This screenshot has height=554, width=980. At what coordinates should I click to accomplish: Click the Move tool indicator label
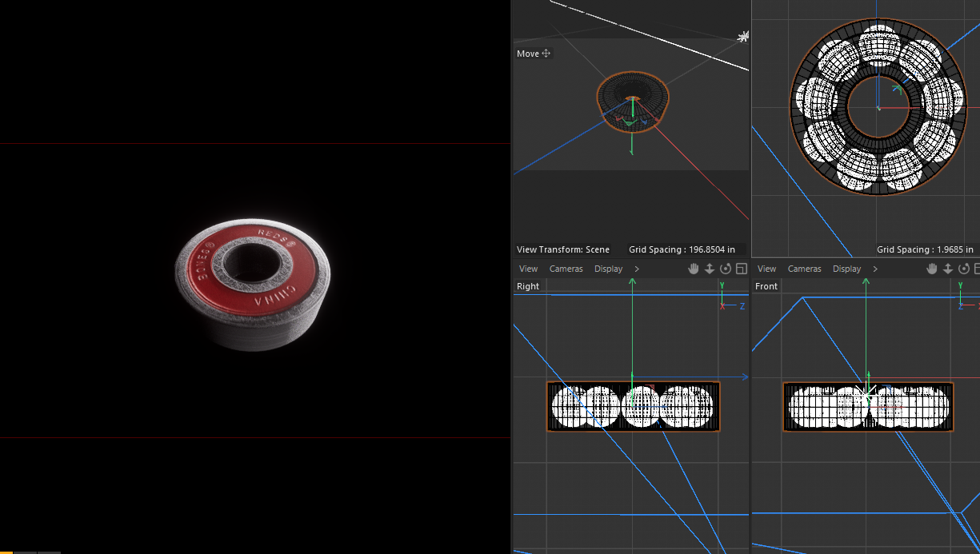point(534,54)
